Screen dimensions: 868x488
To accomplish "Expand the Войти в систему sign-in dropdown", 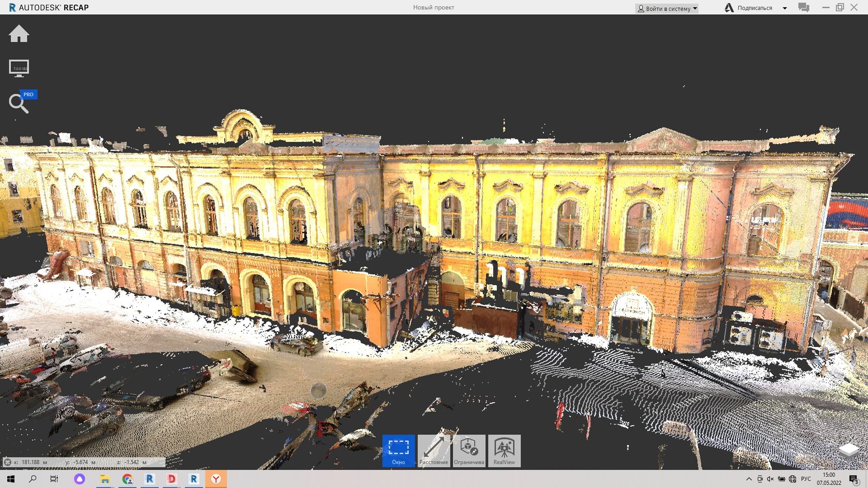I will pyautogui.click(x=667, y=8).
